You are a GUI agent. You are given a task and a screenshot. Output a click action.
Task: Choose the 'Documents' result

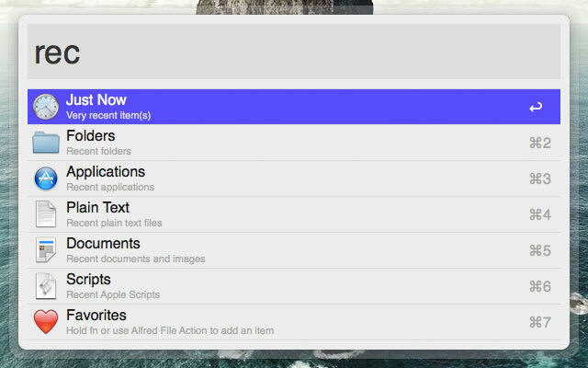294,250
